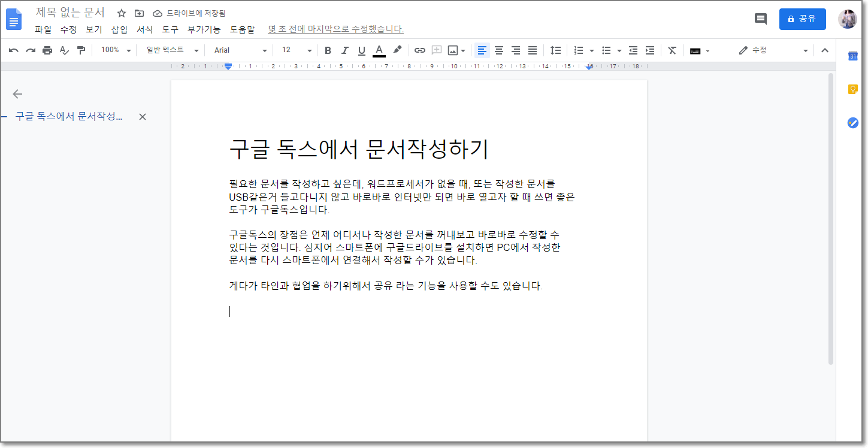The image size is (868, 448).
Task: Insert a link with chain icon
Action: click(x=420, y=50)
